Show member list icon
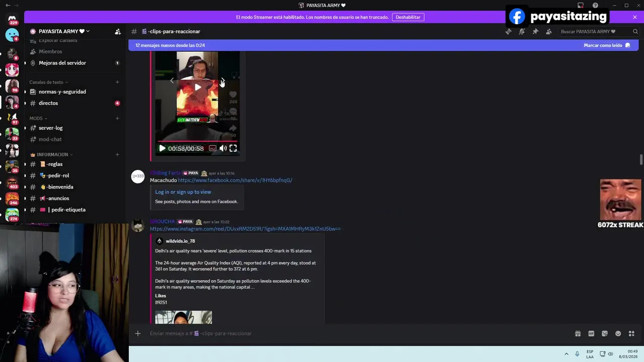This screenshot has width=644, height=362. (x=548, y=31)
